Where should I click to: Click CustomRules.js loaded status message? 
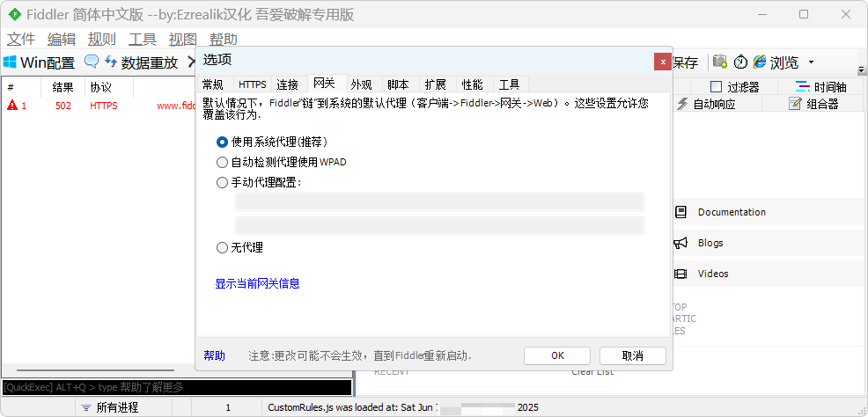[403, 408]
